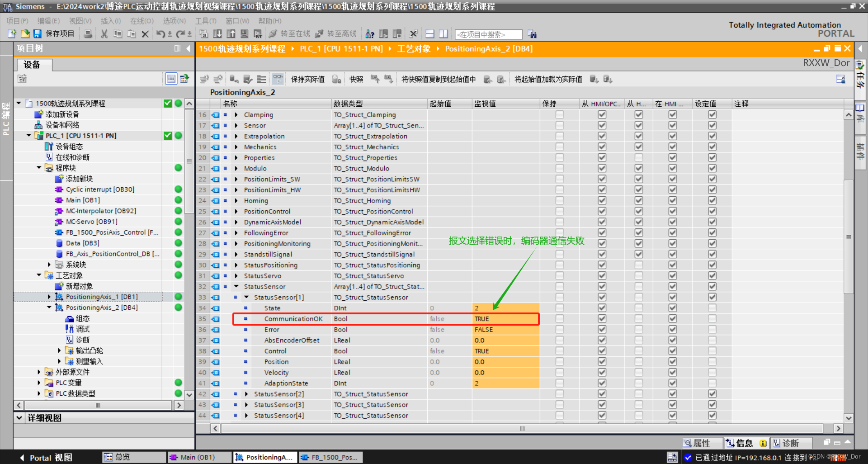Screen dimensions: 868x464
Task: Select the CommunicationOK monitor value TRUE cell
Action: click(506, 319)
